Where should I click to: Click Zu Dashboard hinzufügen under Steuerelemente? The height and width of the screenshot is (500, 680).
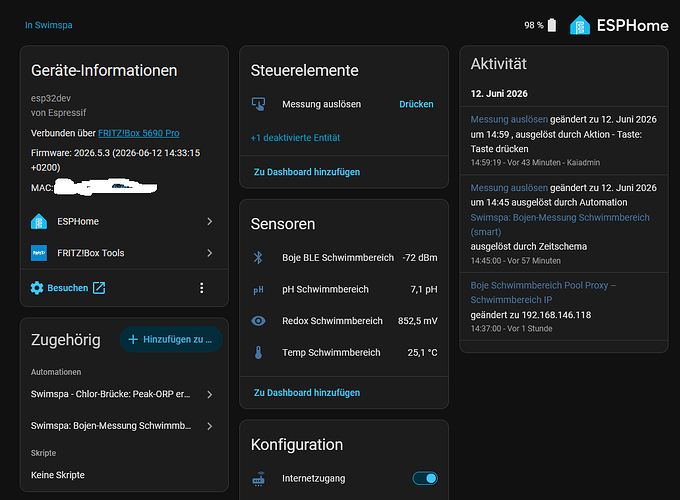coord(307,172)
